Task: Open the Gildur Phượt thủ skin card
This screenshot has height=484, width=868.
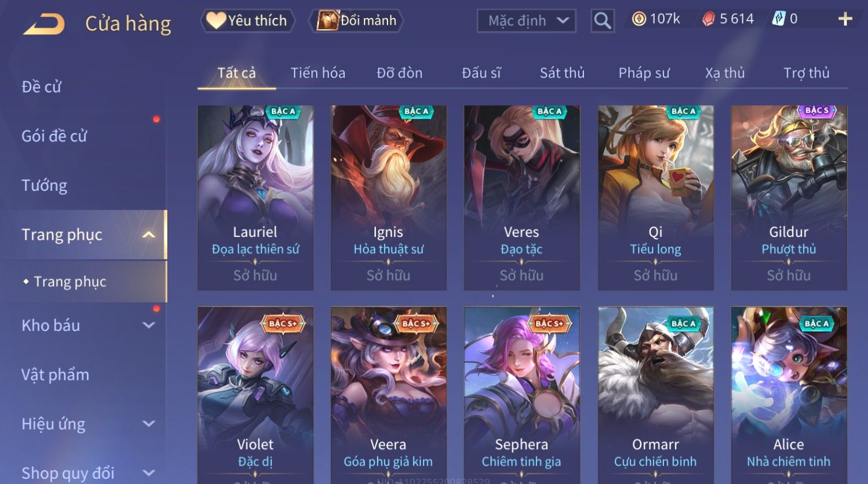Action: pos(789,198)
